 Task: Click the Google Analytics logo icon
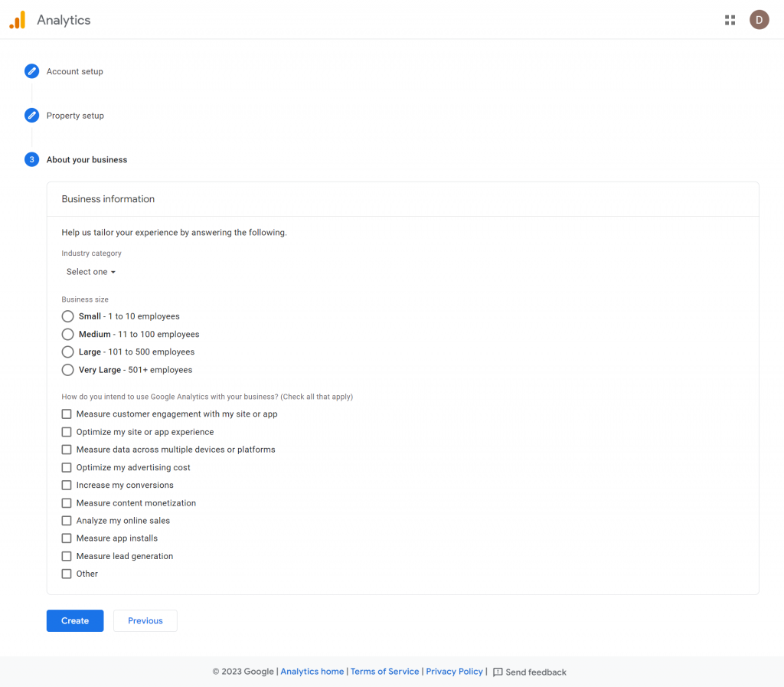pyautogui.click(x=18, y=20)
